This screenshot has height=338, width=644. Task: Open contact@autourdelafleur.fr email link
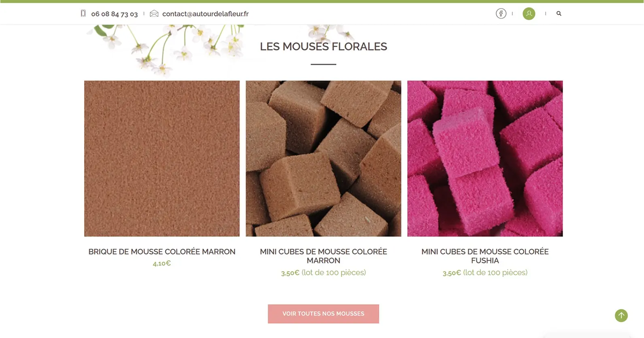(205, 14)
